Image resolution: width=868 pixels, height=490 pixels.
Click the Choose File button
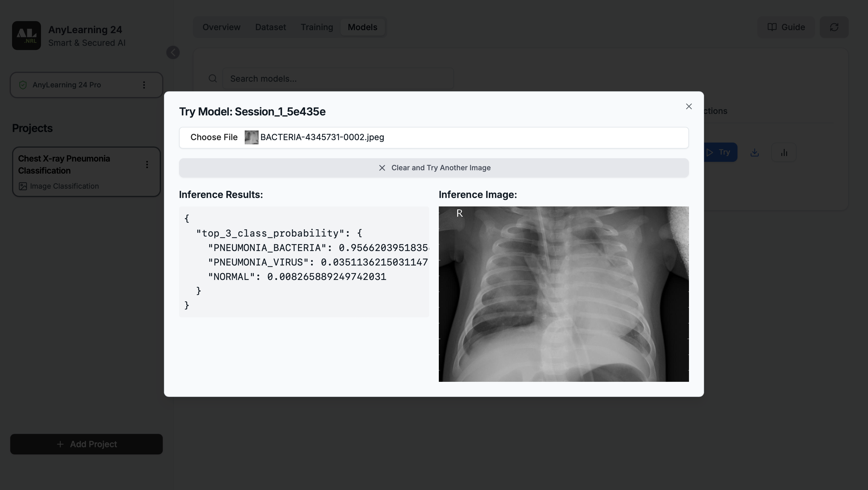tap(214, 137)
